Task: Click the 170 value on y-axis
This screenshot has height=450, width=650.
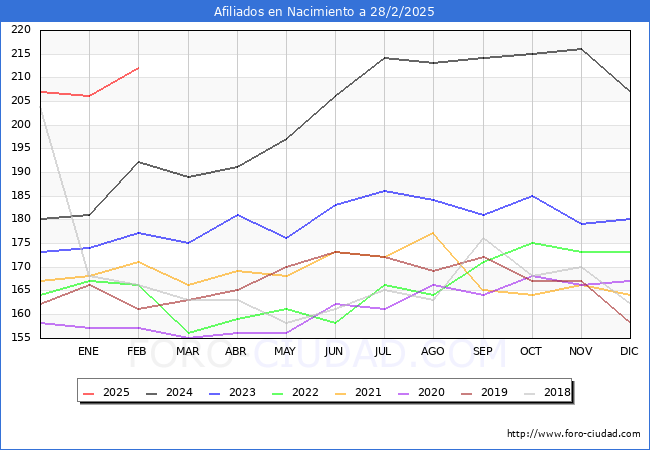Action: 21,266
